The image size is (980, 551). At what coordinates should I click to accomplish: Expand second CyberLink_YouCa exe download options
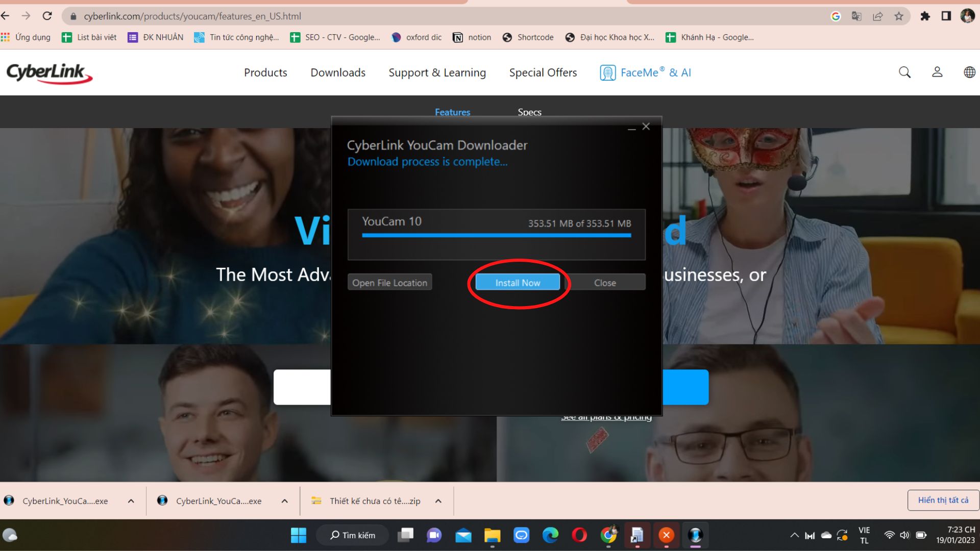285,501
